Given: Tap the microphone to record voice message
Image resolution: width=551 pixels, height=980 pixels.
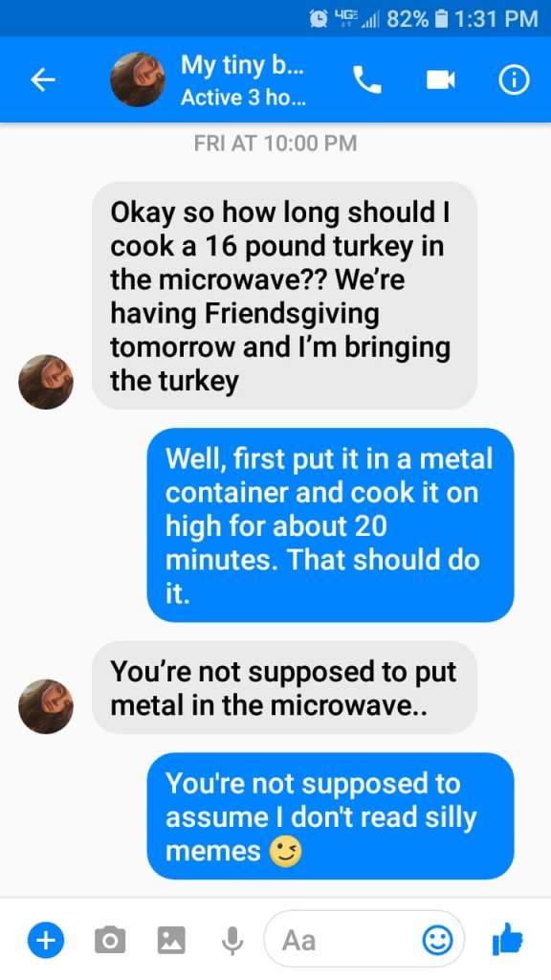Looking at the screenshot, I should [232, 940].
